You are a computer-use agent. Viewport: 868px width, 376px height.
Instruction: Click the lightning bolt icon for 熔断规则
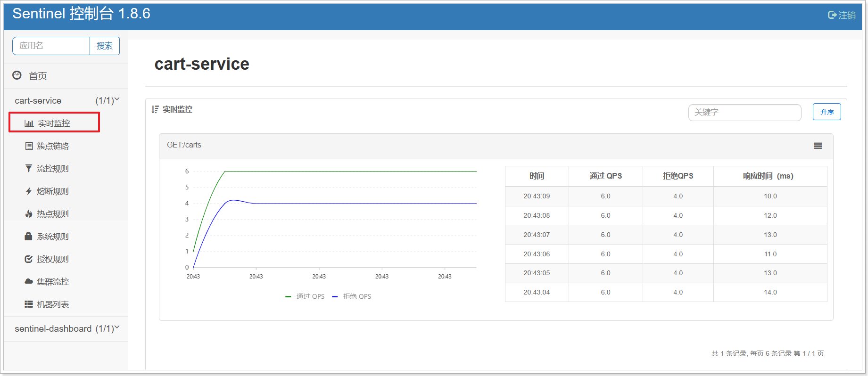(29, 191)
